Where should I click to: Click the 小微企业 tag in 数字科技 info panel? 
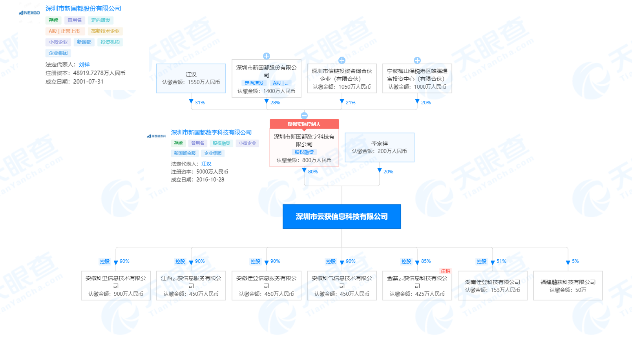pos(247,144)
